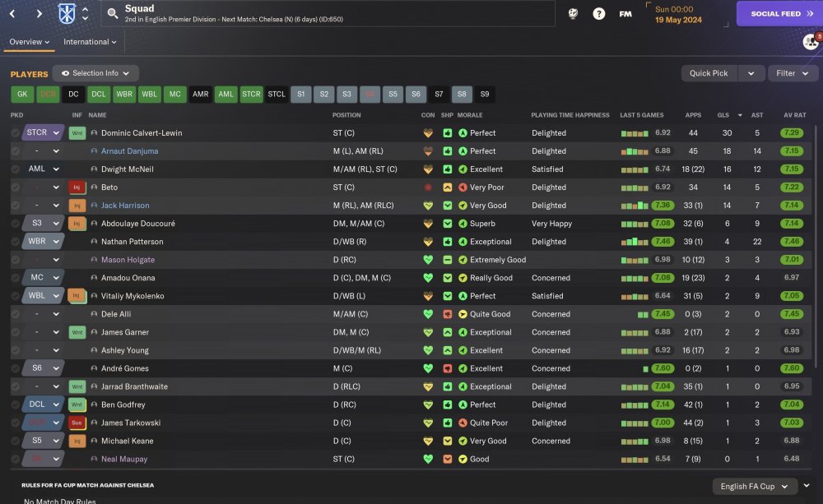The width and height of the screenshot is (823, 504).
Task: Click the forward navigation arrow
Action: [x=39, y=14]
